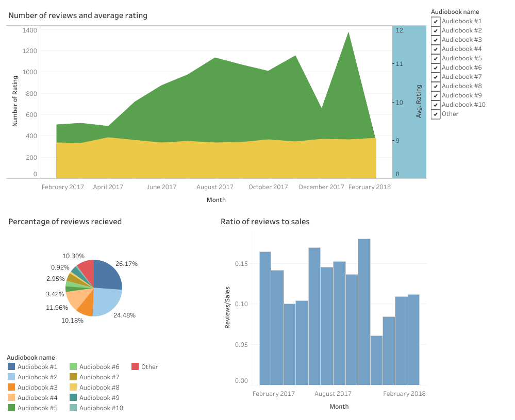Select the shortest bar in Reviews/Sales chart
This screenshot has width=515, height=420.
376,361
